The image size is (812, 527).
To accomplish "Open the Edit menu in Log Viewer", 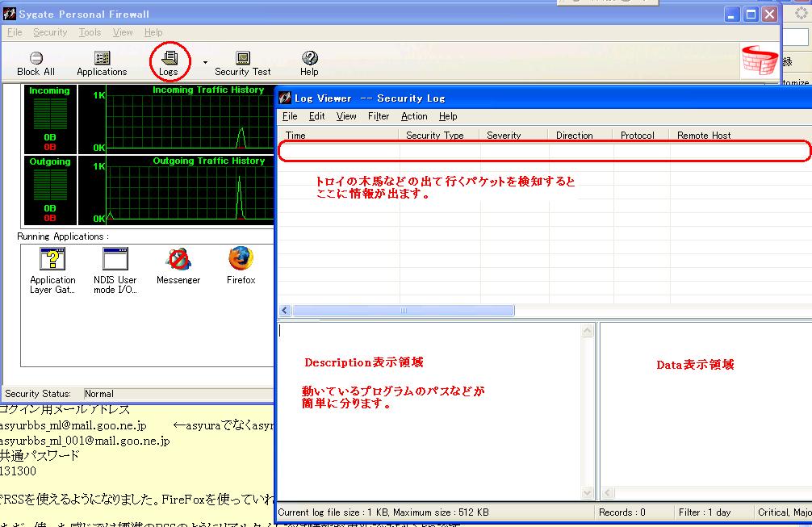I will tap(317, 116).
